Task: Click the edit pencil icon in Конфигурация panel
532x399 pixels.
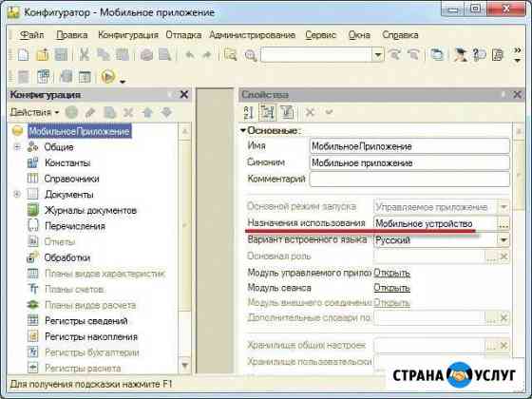Action: pos(90,112)
